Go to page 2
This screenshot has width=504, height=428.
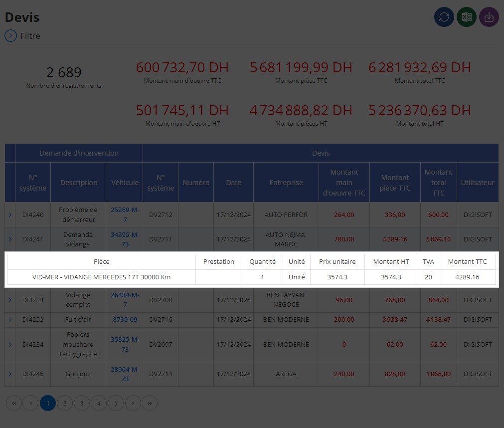click(65, 403)
